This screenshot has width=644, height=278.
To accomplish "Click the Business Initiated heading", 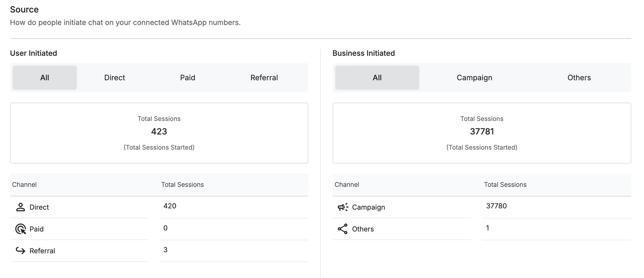I will 364,53.
